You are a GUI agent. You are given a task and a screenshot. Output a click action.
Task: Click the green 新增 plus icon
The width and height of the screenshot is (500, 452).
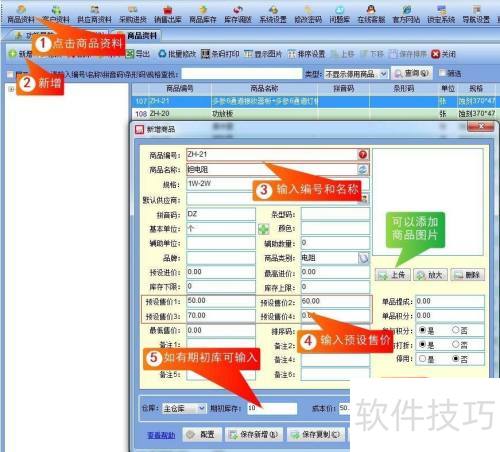(x=13, y=54)
